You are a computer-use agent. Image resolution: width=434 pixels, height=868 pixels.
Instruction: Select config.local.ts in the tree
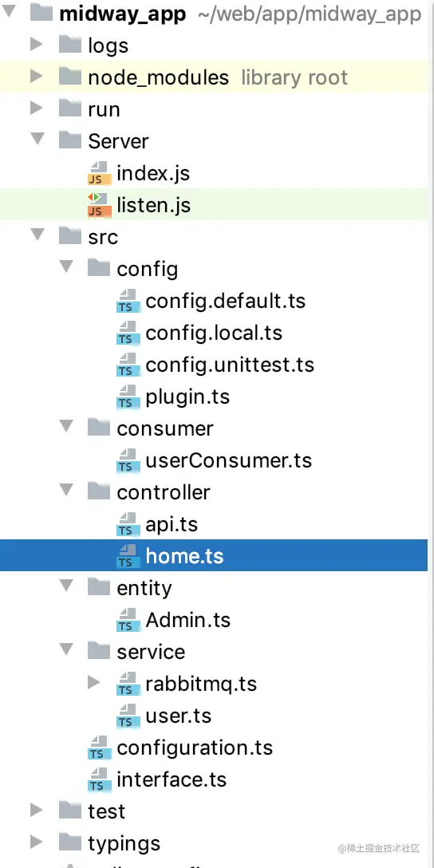tap(214, 333)
